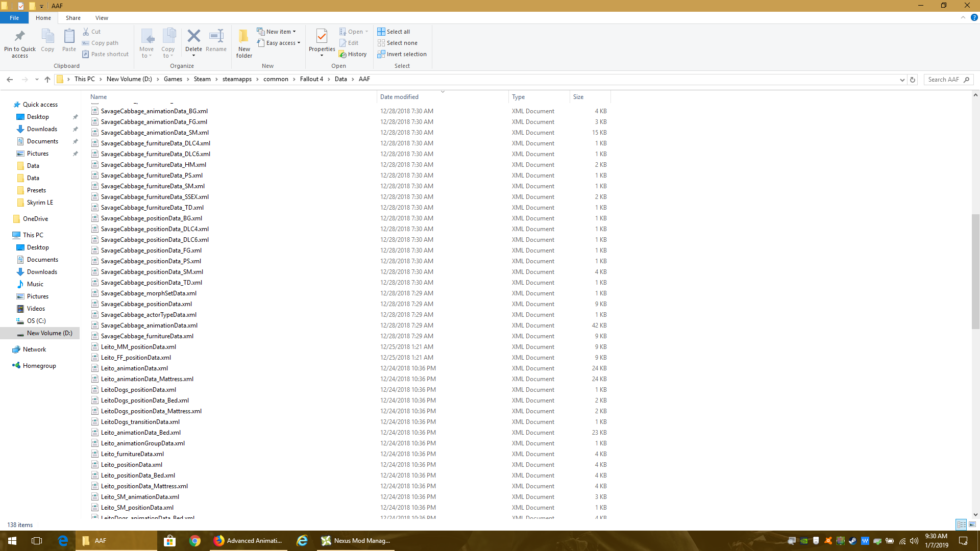Image resolution: width=980 pixels, height=551 pixels.
Task: Open the File menu tab
Action: (x=14, y=18)
